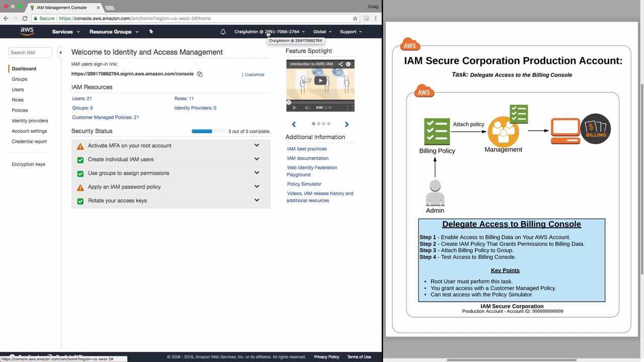Image resolution: width=644 pixels, height=362 pixels.
Task: Open the Roles: 11 resource link
Action: (x=184, y=99)
